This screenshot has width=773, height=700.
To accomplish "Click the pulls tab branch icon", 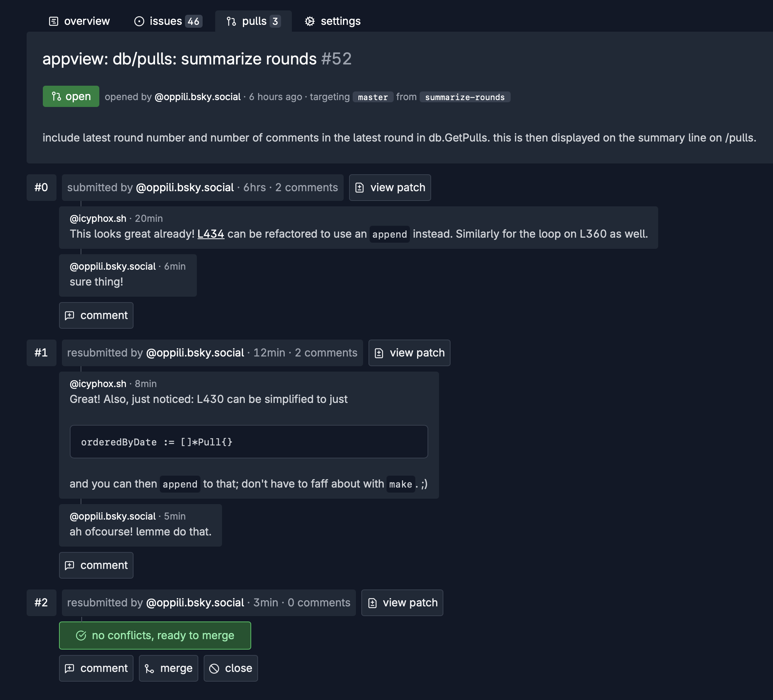I will point(231,22).
